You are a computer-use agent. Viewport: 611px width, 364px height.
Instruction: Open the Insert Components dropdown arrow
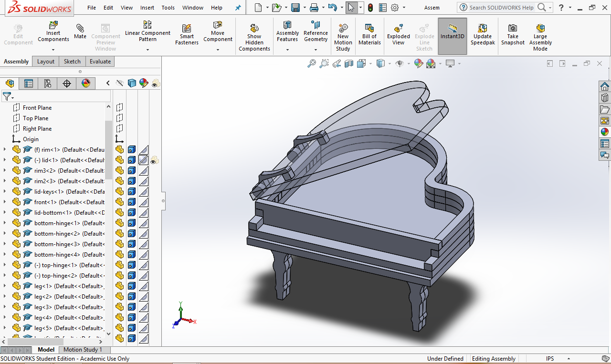click(53, 50)
